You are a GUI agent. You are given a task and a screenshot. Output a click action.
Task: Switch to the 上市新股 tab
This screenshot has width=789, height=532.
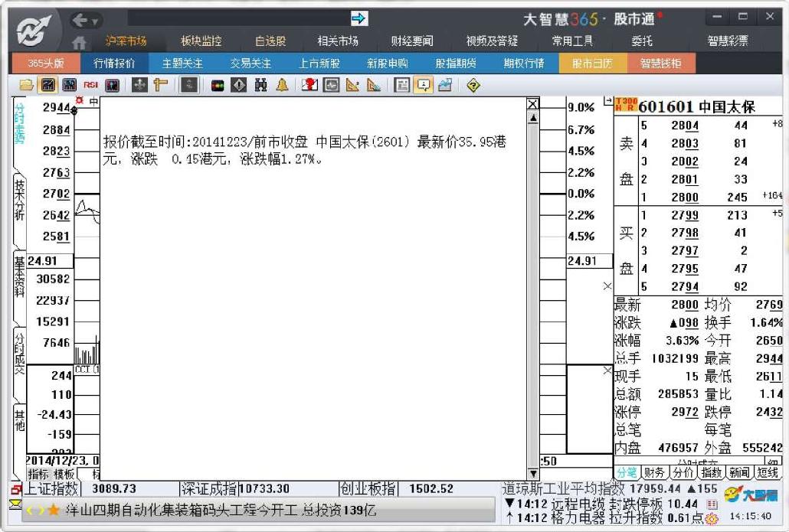tap(319, 64)
